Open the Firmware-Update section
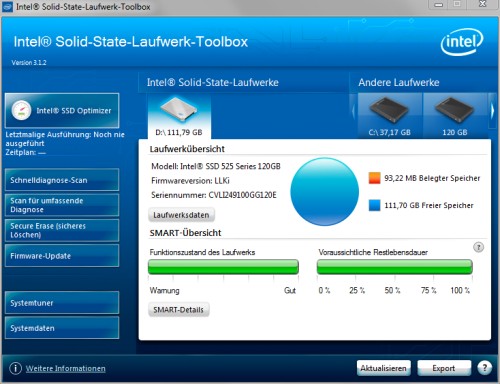Screen dimensions: 500x384 tap(62, 256)
